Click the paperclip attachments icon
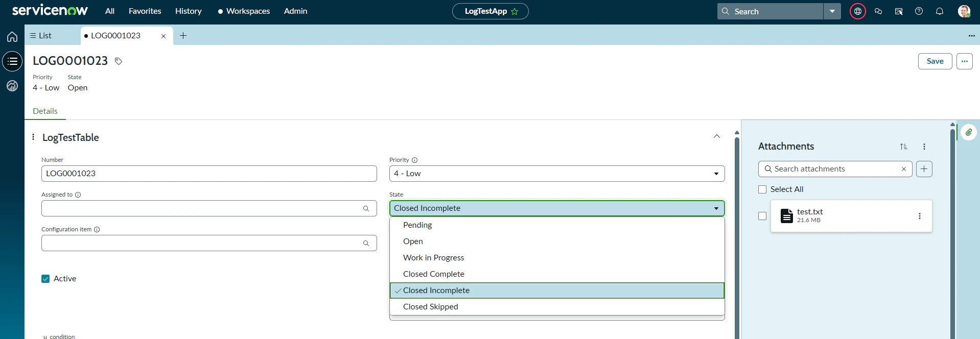Screen dimensions: 980x339 (968, 133)
